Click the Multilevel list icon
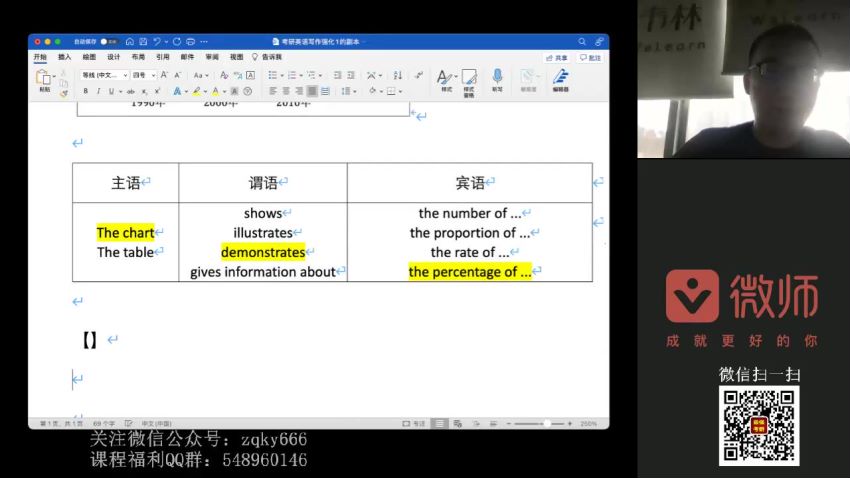Viewport: 850px width, 478px height. [x=311, y=75]
